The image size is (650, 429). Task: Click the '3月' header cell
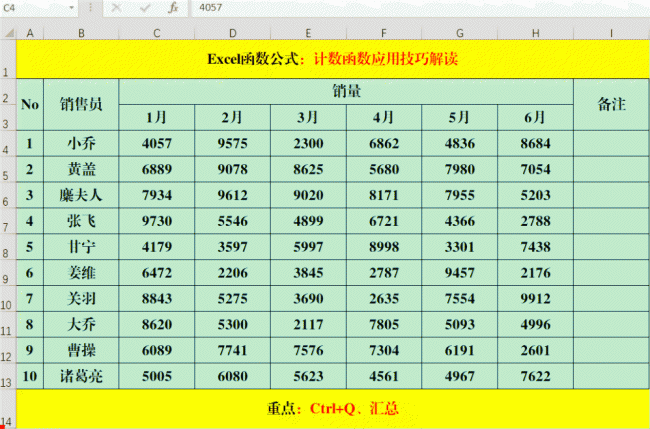pyautogui.click(x=308, y=118)
